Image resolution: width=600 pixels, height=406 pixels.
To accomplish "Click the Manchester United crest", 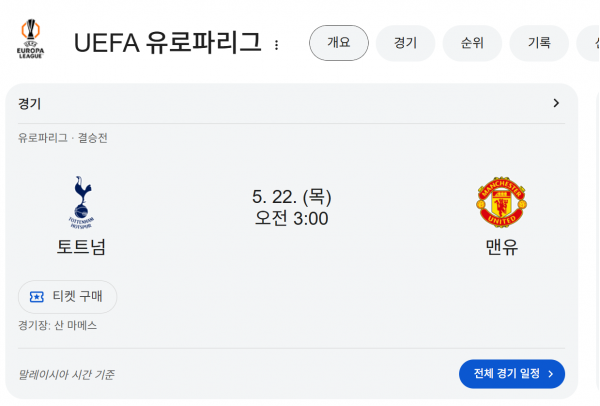I will [501, 202].
